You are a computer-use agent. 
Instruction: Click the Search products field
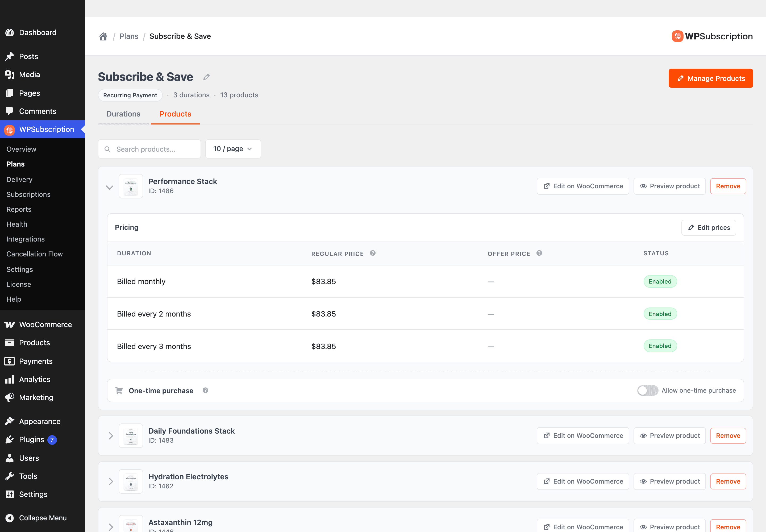tap(149, 149)
